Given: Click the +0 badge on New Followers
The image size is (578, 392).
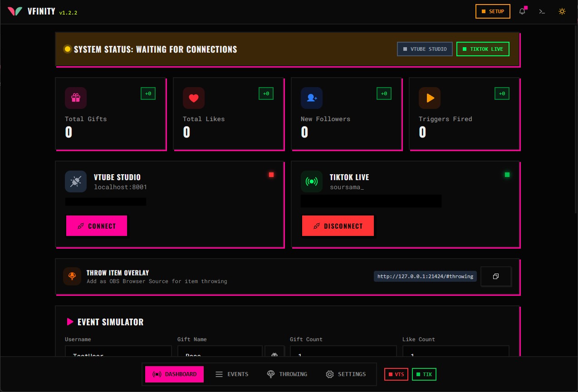Looking at the screenshot, I should point(384,93).
